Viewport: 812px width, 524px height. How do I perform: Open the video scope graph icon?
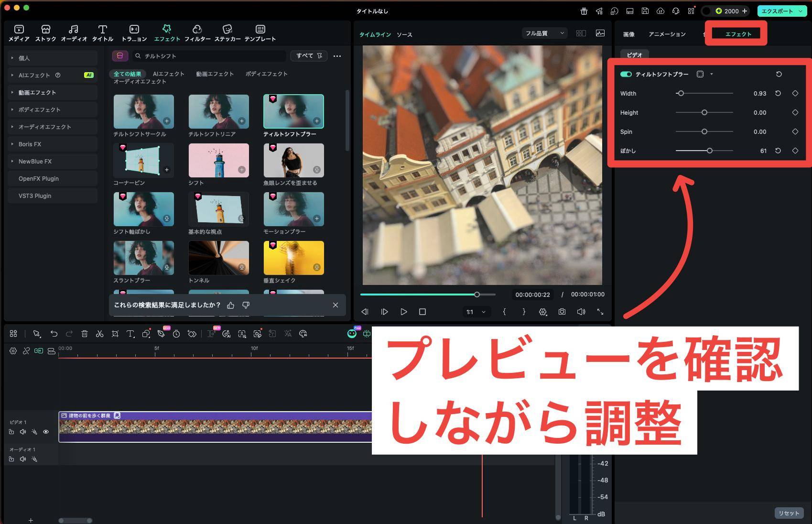[x=600, y=33]
